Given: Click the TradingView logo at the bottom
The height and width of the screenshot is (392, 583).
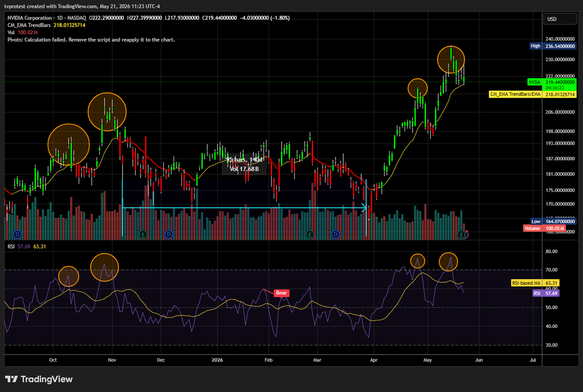Looking at the screenshot, I should pyautogui.click(x=39, y=379).
